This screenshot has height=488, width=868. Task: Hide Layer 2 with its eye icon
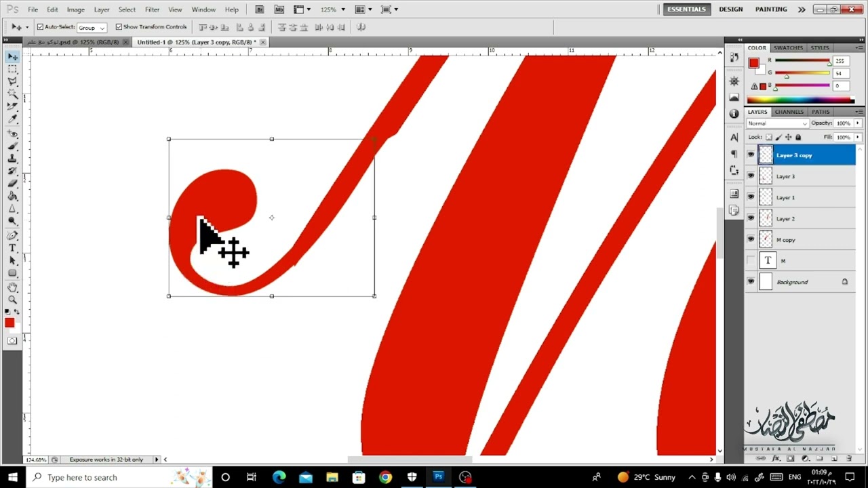point(751,218)
